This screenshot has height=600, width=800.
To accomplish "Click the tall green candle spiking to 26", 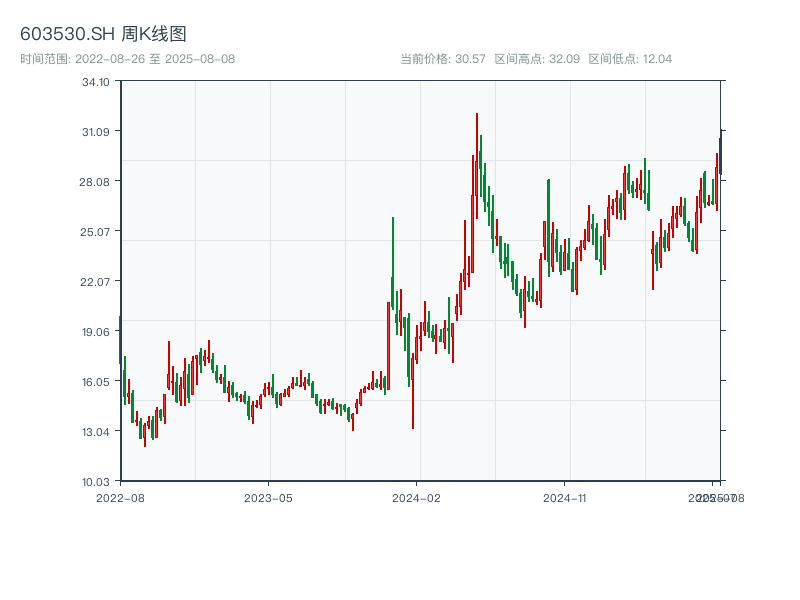I will pyautogui.click(x=393, y=263).
